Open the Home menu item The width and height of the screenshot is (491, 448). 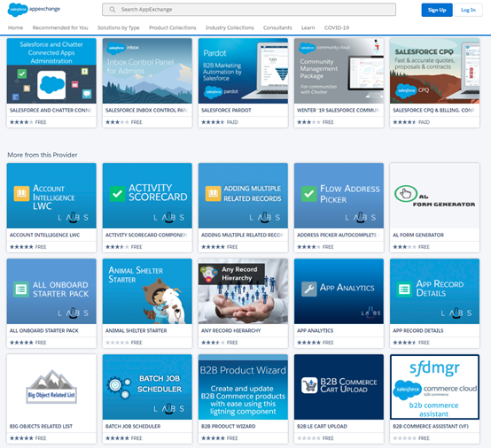(15, 27)
